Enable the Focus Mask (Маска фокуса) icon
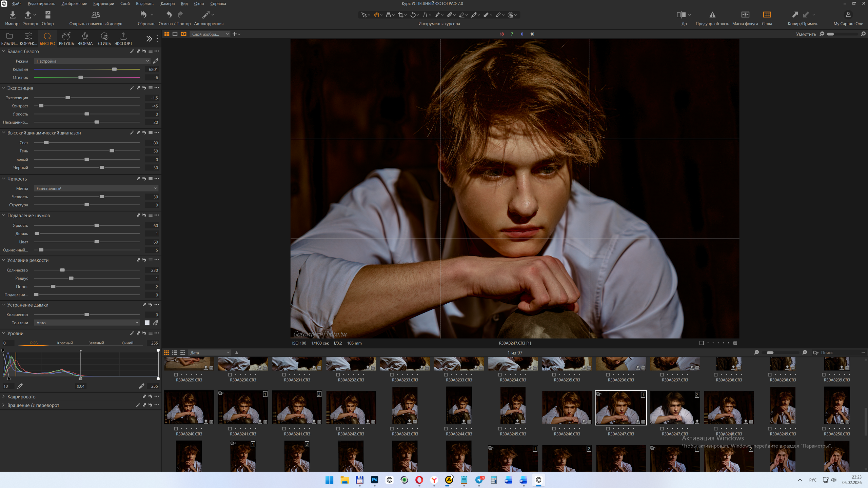 tap(745, 15)
